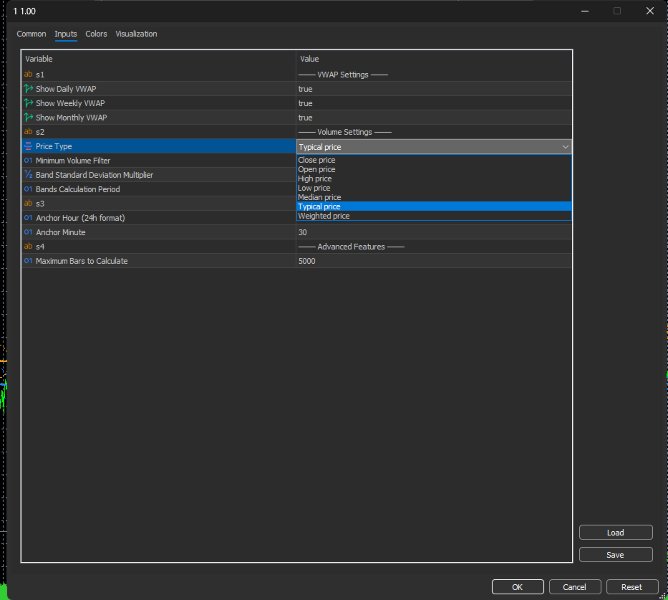This screenshot has height=600, width=668.
Task: Close the indicator properties dialog
Action: [x=650, y=11]
